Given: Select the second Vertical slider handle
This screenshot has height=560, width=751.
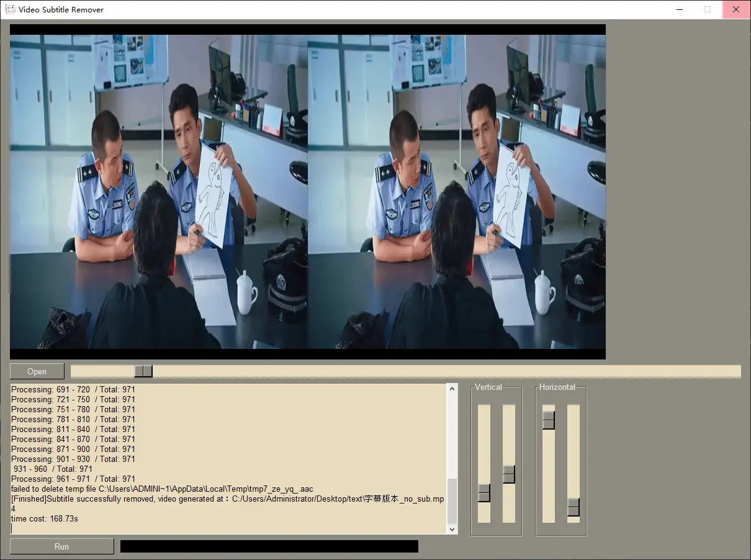Looking at the screenshot, I should pyautogui.click(x=509, y=474).
